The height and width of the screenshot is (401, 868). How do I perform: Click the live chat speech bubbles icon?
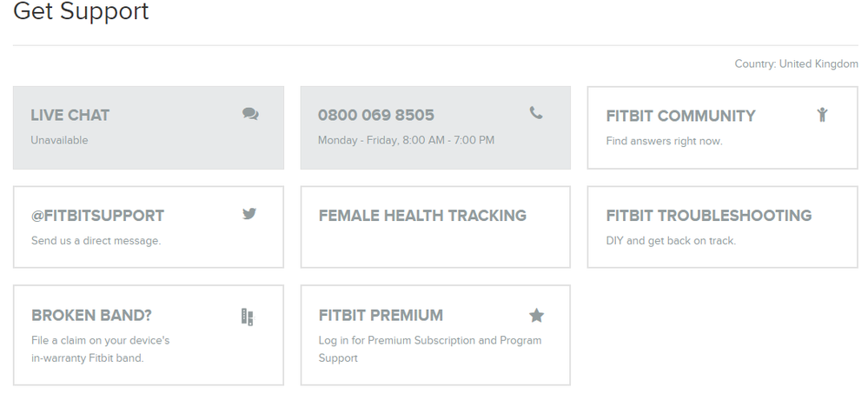[250, 114]
